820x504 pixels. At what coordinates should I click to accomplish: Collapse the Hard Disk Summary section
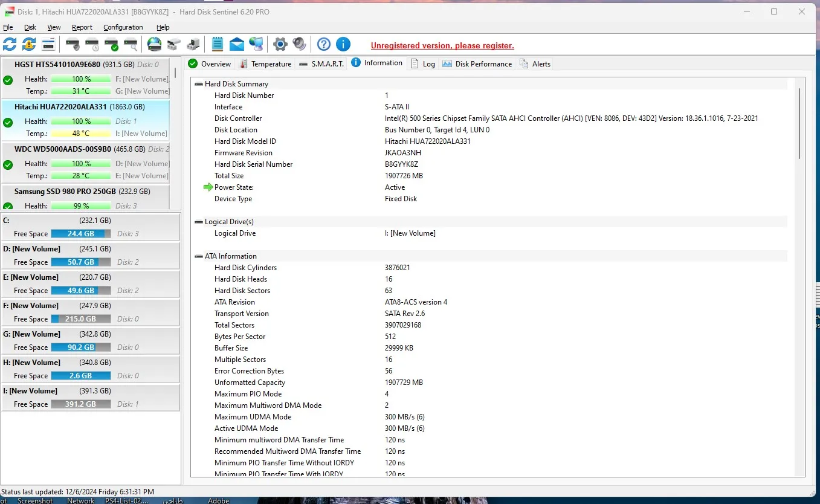[199, 84]
